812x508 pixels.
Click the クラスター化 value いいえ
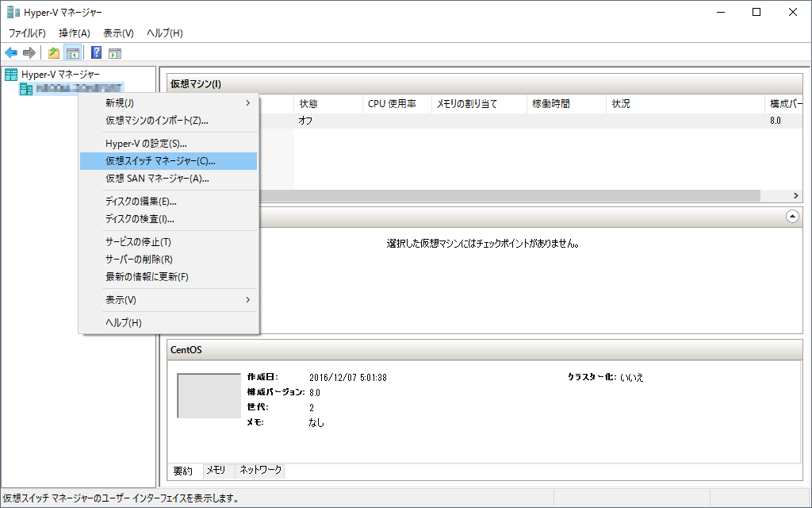pyautogui.click(x=632, y=377)
